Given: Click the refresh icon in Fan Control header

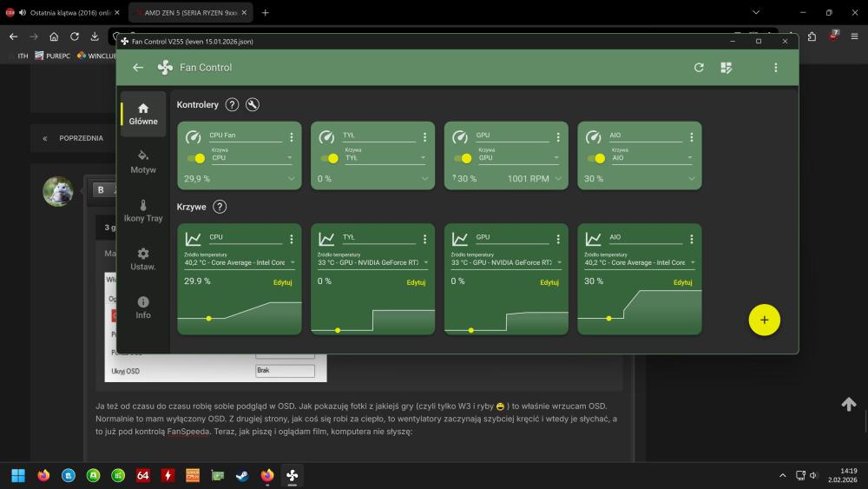Looking at the screenshot, I should (699, 68).
